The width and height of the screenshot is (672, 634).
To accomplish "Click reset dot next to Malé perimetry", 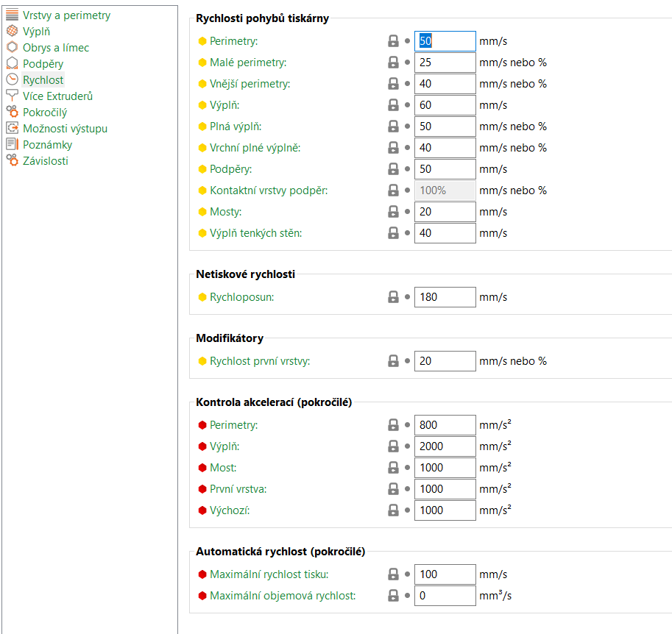I will click(x=407, y=63).
